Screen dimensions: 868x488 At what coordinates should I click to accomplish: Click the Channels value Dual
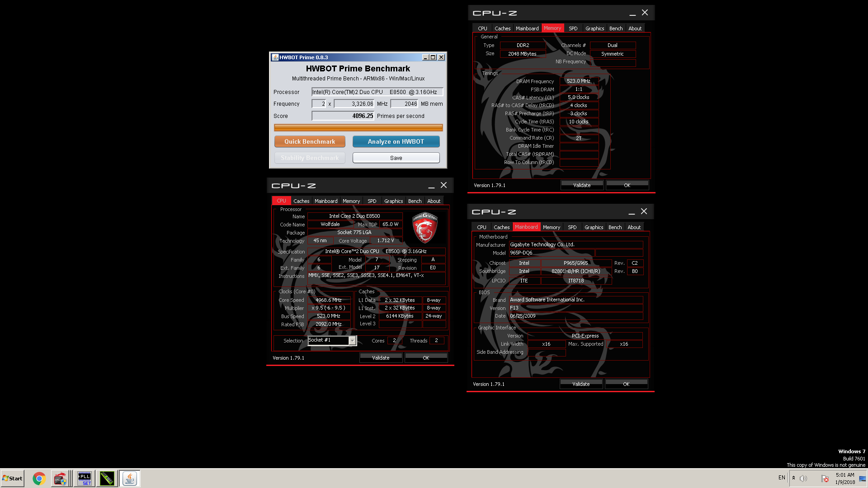(x=613, y=45)
